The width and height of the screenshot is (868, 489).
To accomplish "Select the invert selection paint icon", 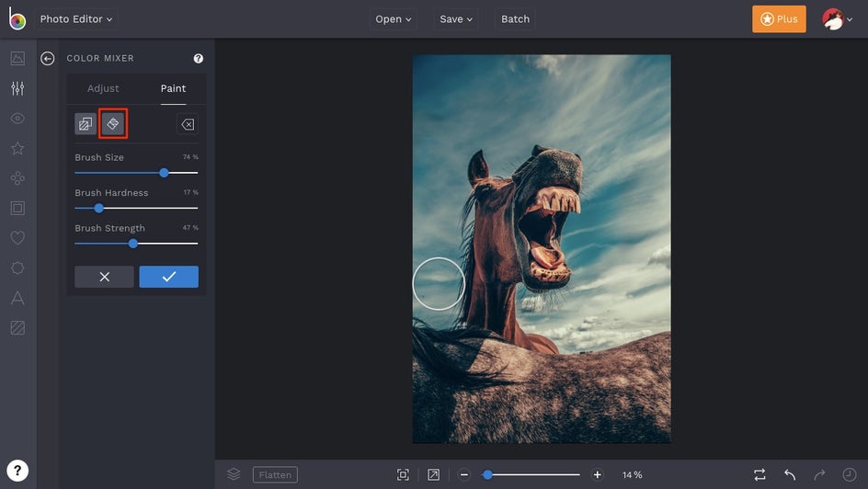I will (x=86, y=124).
